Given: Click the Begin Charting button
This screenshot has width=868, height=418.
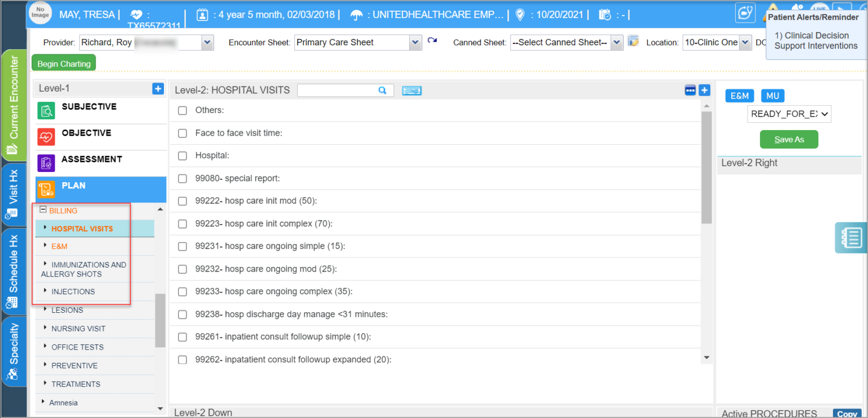Looking at the screenshot, I should pos(63,63).
